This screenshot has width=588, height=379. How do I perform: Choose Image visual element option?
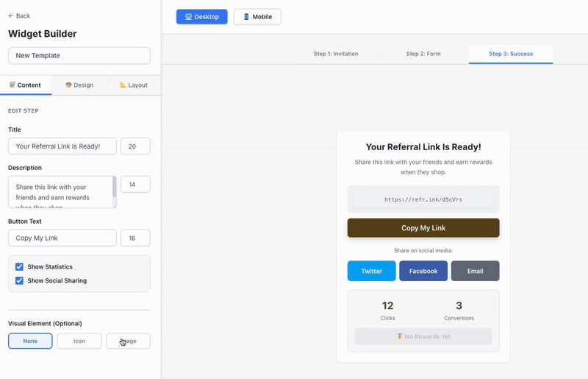pos(128,341)
